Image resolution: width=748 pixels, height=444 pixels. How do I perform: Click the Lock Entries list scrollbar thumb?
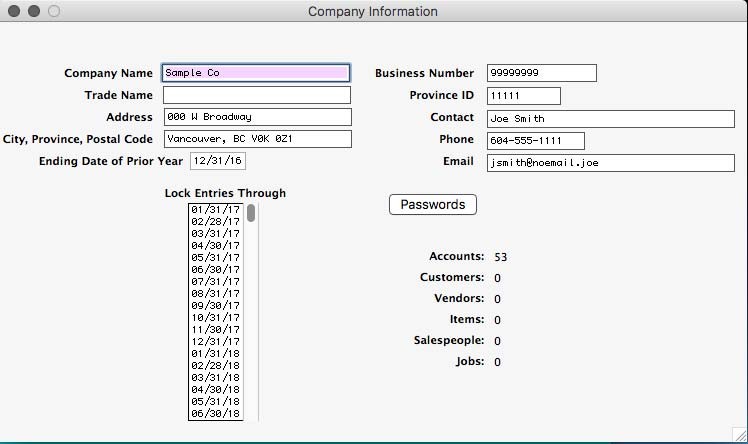[251, 213]
